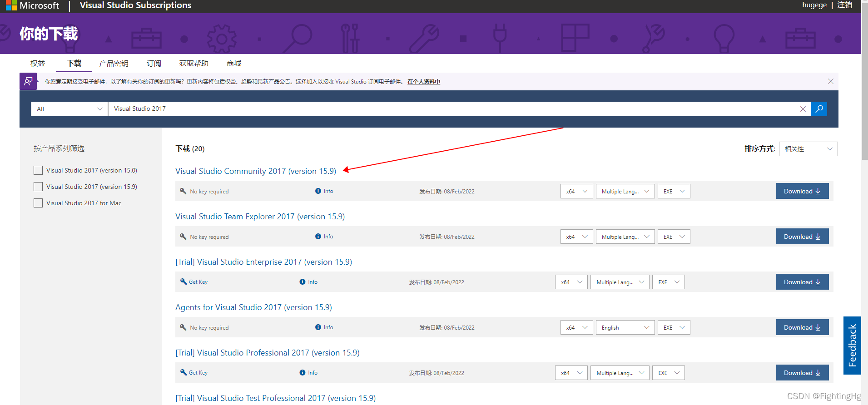Click key icon in Community 2017 row
Image resolution: width=868 pixels, height=405 pixels.
tap(183, 191)
